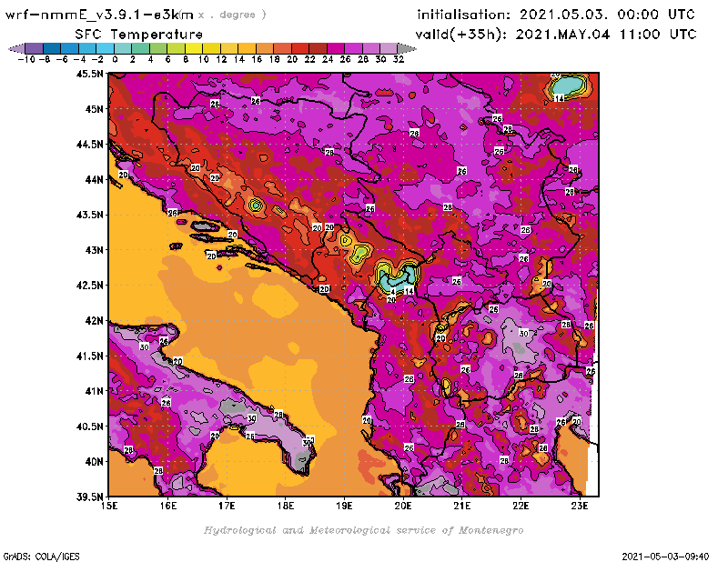The height and width of the screenshot is (562, 728).
Task: Pick the legend swatch between 18 and 20
Action: click(x=282, y=48)
